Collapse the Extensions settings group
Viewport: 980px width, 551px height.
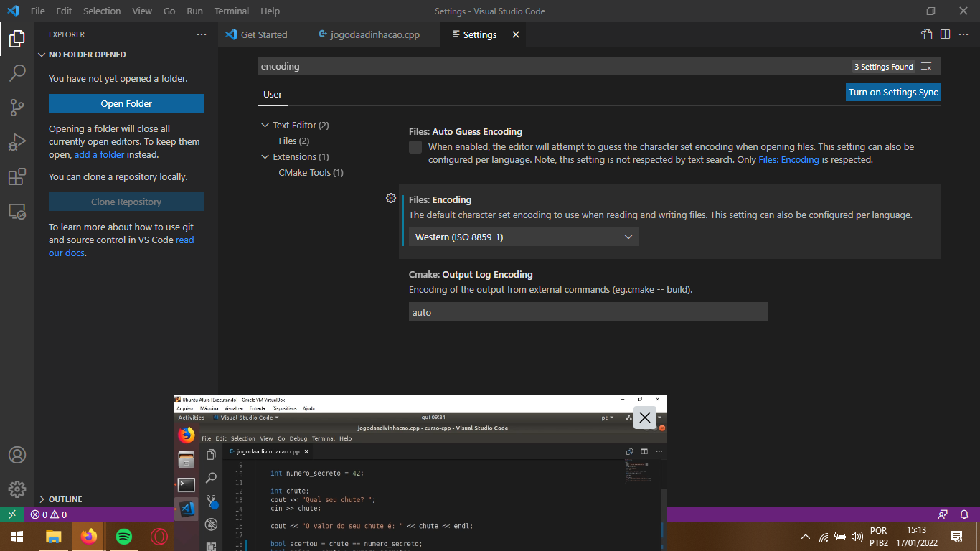265,156
